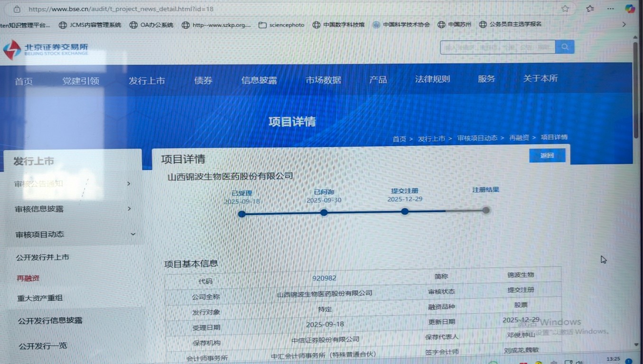643x364 pixels.
Task: Click the grey 注册结果 timeline dot
Action: pos(486,210)
